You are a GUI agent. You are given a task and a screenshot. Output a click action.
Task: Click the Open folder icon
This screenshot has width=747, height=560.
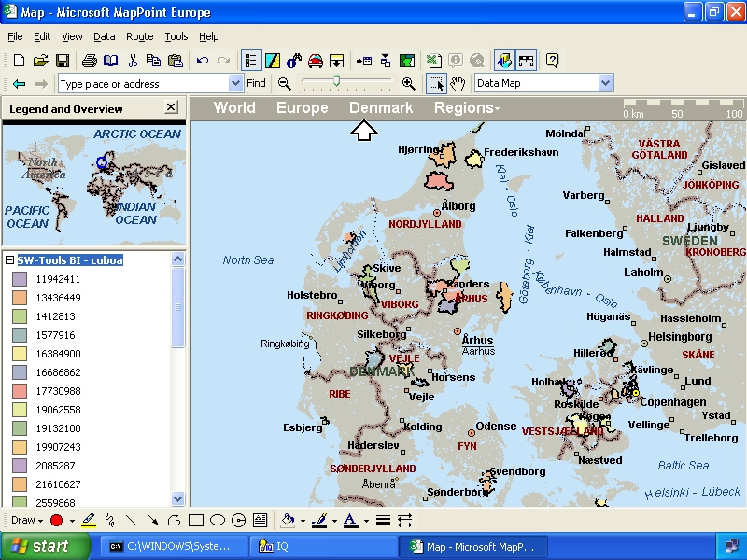click(41, 61)
